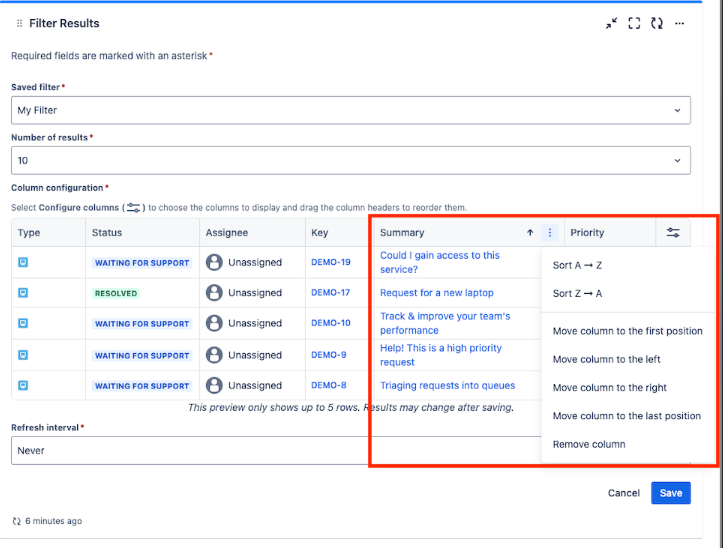Open the Number of results dropdown
The image size is (723, 548).
pos(350,161)
